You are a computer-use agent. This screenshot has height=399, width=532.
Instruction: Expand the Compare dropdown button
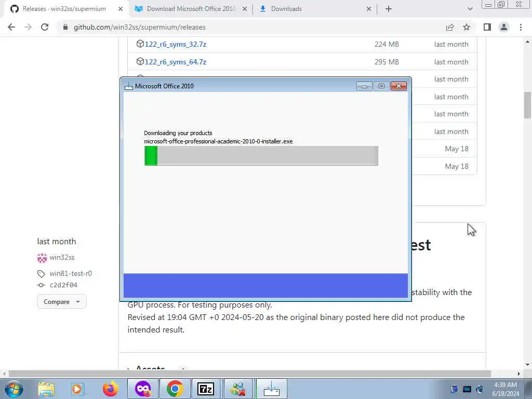61,302
